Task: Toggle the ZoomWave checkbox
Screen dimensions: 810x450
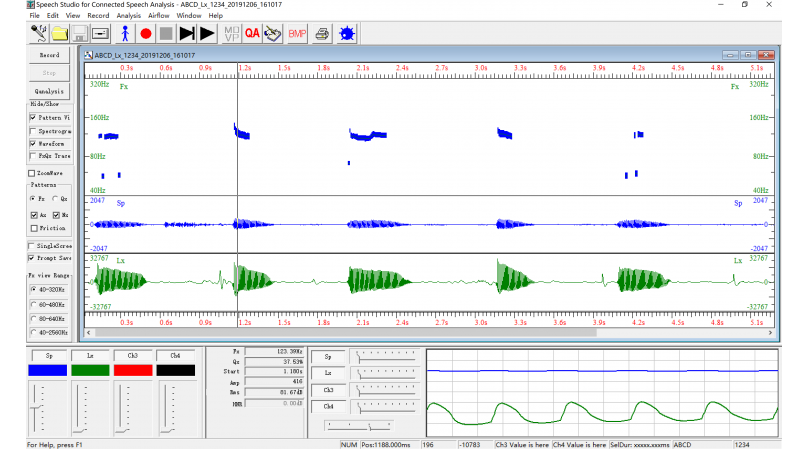Action: click(31, 173)
